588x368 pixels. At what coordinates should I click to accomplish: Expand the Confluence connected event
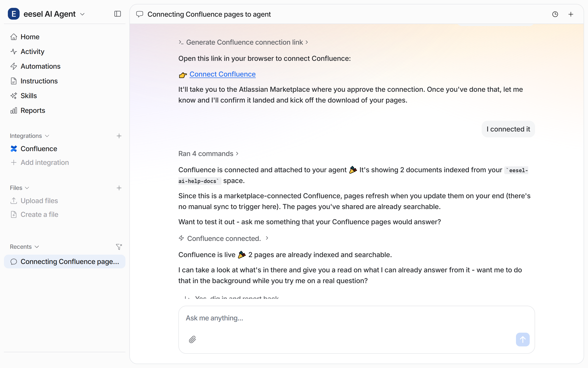click(x=224, y=238)
